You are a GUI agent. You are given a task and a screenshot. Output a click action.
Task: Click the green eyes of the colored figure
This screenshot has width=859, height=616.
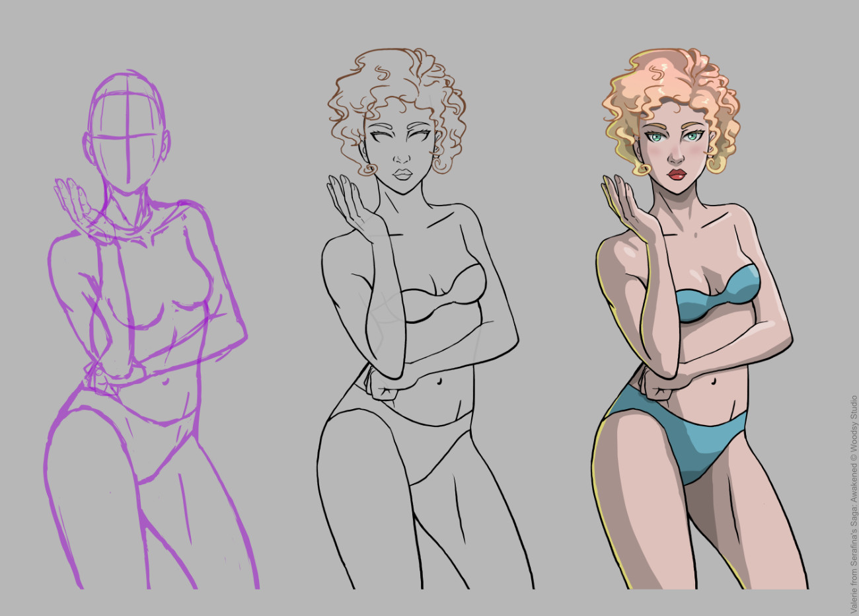[x=674, y=137]
